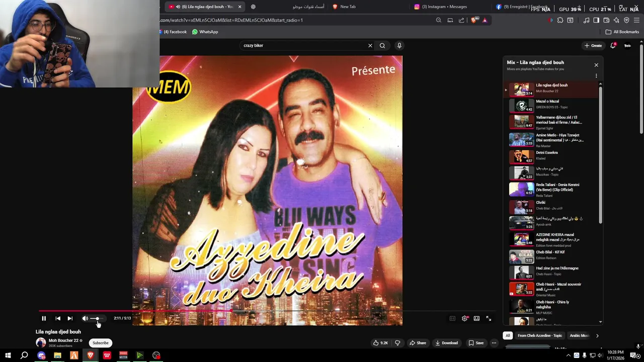Screen dimensions: 644x362
Task: Select From Cheb Azzedine - Topic chip
Action: click(x=540, y=335)
